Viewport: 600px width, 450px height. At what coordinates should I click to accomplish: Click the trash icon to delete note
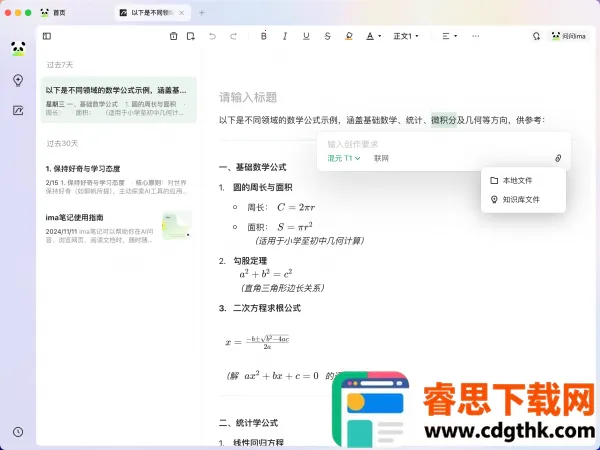pos(174,36)
